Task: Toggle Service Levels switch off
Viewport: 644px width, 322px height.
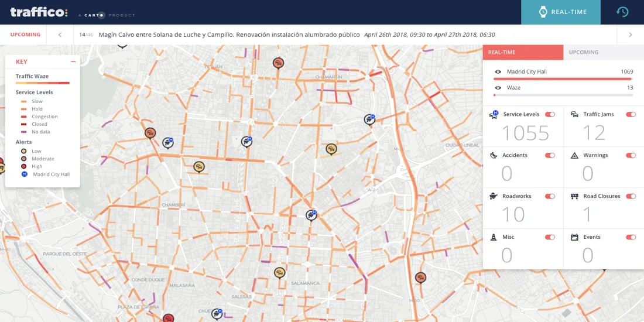Action: [550, 114]
